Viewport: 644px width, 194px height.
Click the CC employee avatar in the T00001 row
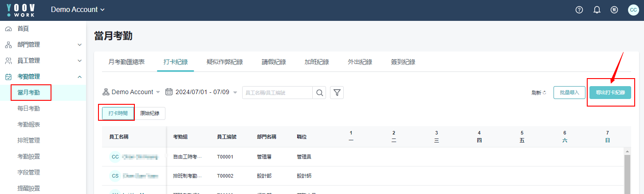pyautogui.click(x=115, y=157)
